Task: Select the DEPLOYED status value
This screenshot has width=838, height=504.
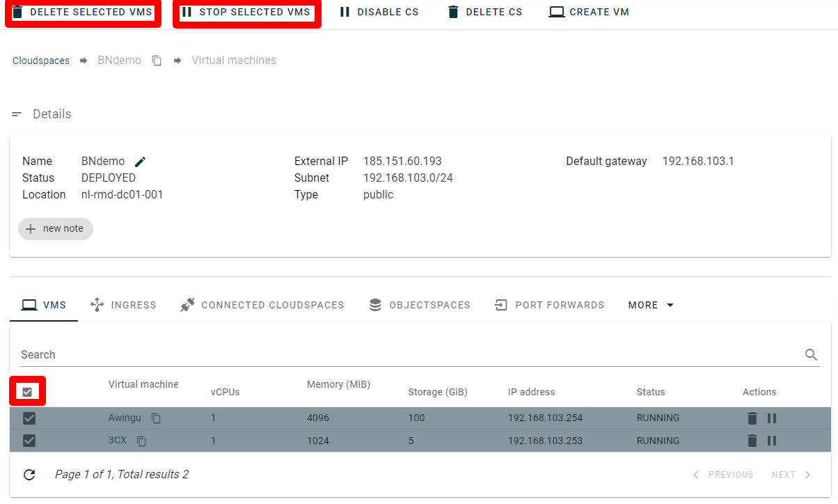Action: pos(109,178)
